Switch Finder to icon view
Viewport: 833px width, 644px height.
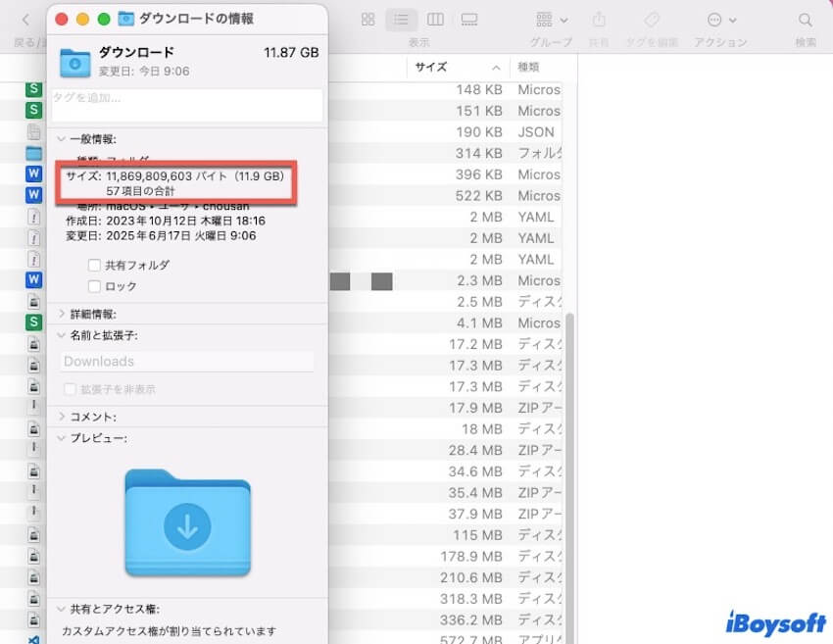367,20
